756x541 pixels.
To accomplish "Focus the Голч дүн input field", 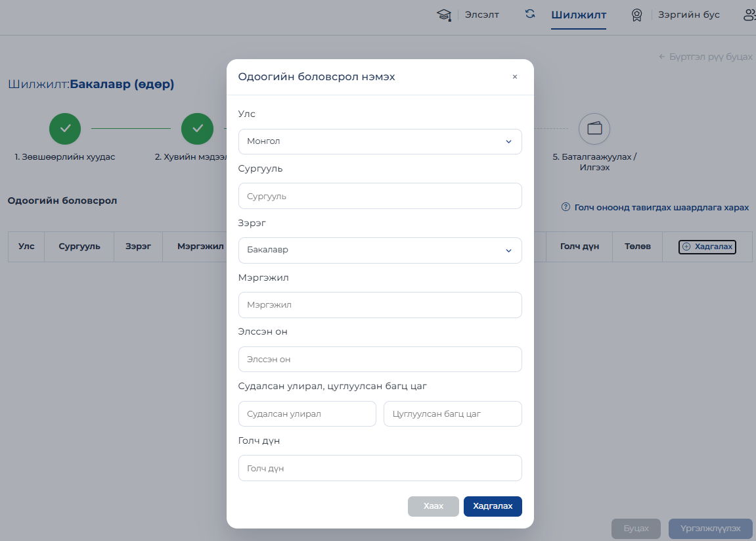I will [380, 468].
